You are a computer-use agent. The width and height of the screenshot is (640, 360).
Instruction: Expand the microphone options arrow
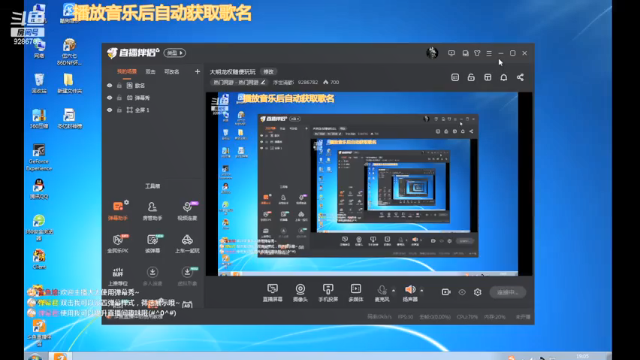tap(393, 291)
